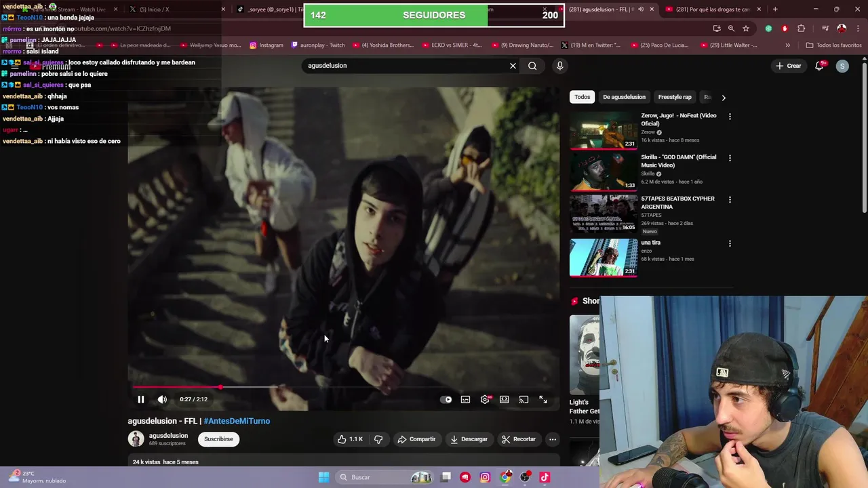Screen dimensions: 868x488
Task: Open the #AntesDeMiTurno hashtag link
Action: pyautogui.click(x=237, y=421)
